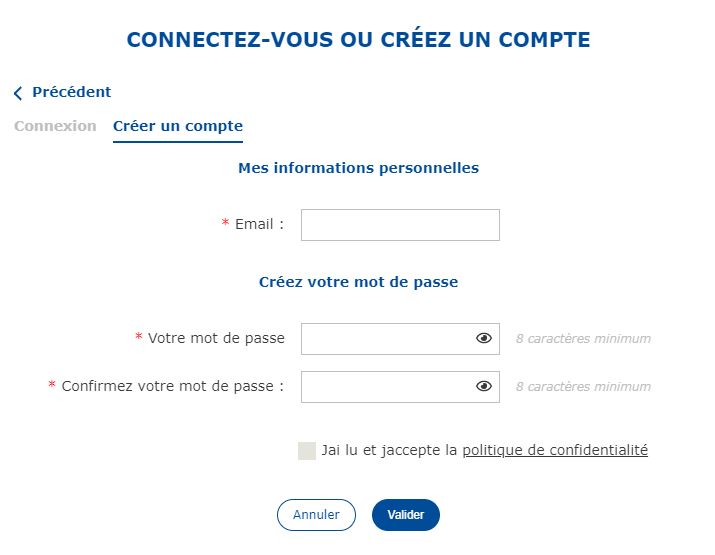Image resolution: width=715 pixels, height=555 pixels.
Task: Reveal the confirmation password with its eye icon
Action: pos(484,387)
